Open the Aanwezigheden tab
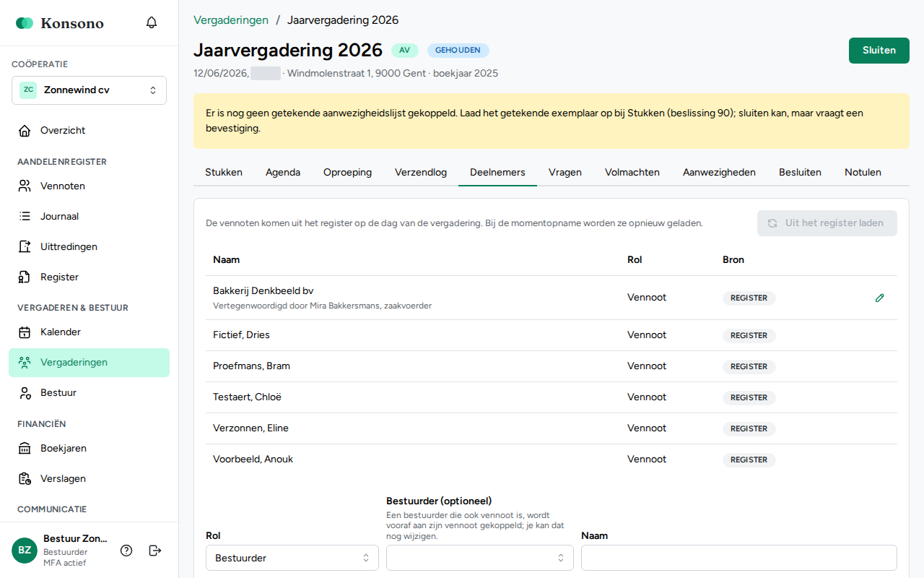Image resolution: width=924 pixels, height=578 pixels. (719, 173)
